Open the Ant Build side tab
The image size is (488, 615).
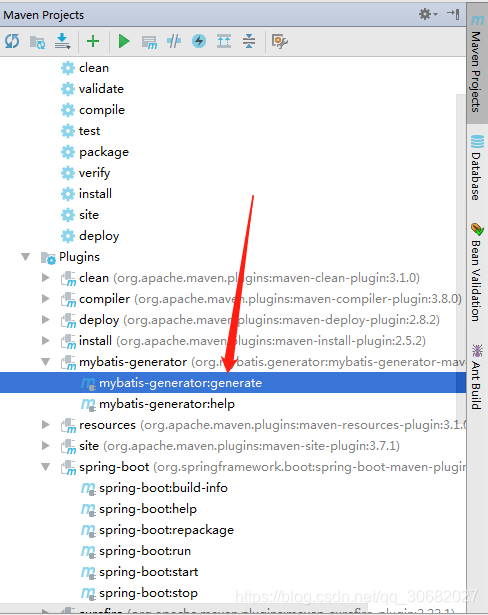[477, 377]
